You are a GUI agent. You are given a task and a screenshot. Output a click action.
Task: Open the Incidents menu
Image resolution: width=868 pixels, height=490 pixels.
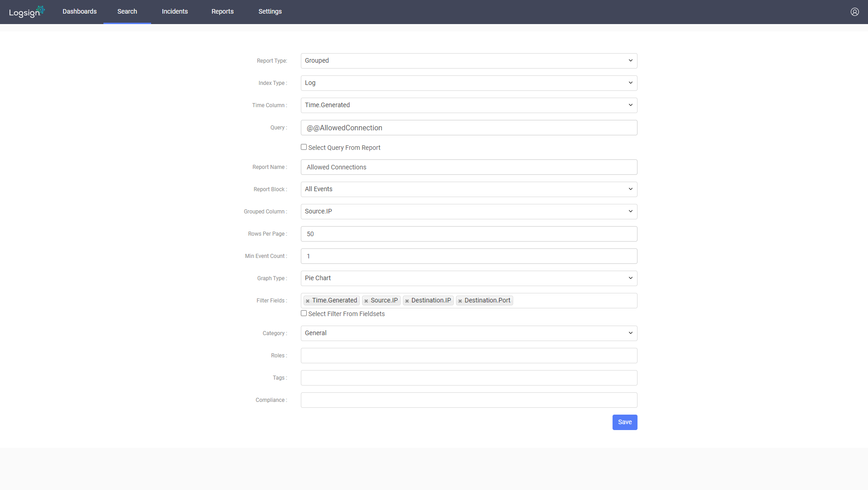[175, 12]
